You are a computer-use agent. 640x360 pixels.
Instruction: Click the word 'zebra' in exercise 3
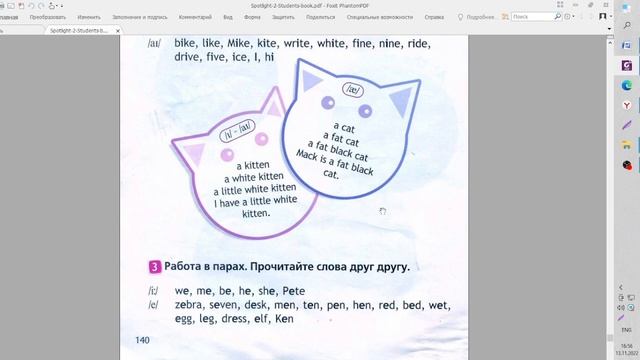point(188,305)
